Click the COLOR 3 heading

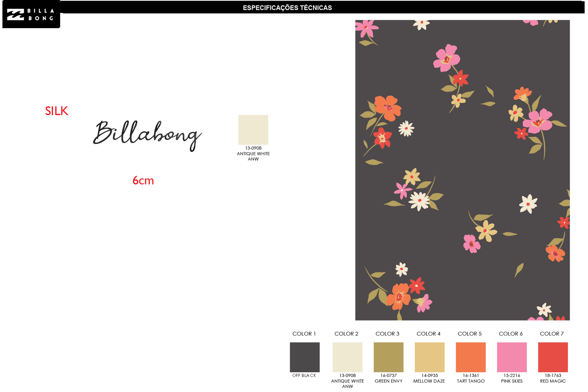point(388,334)
